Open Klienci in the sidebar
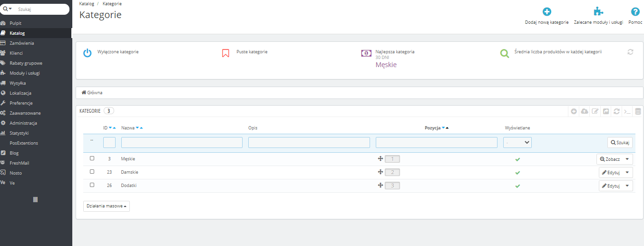The width and height of the screenshot is (644, 246). 16,53
